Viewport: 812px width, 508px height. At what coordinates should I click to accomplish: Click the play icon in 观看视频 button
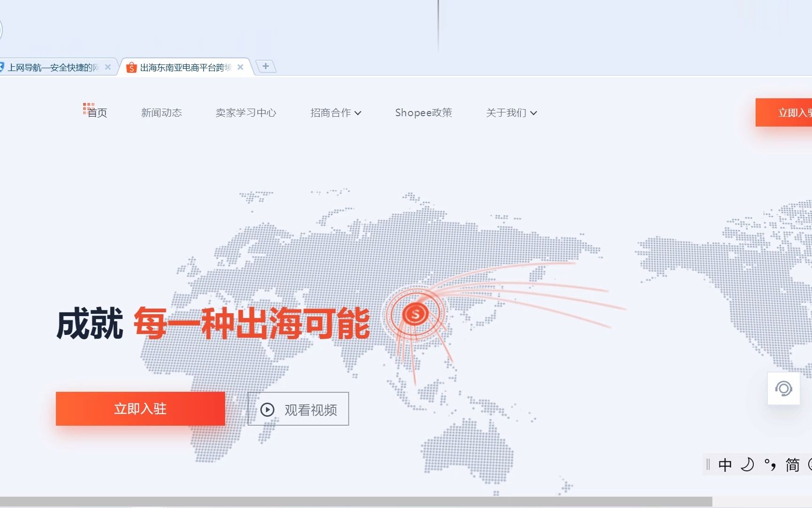coord(267,410)
